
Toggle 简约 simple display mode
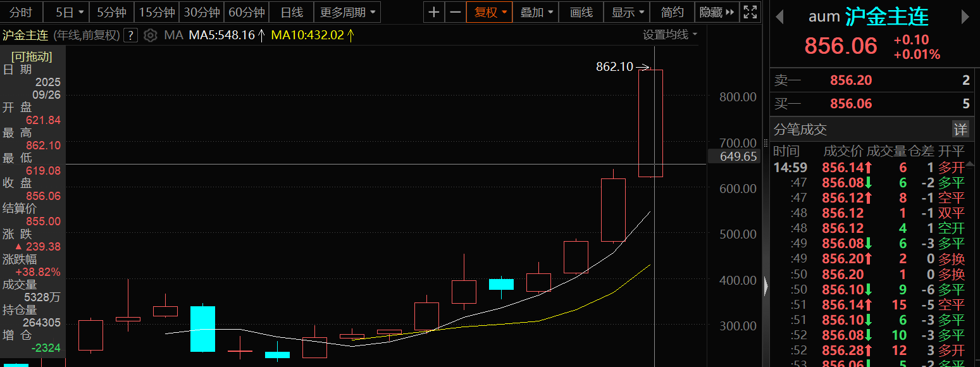(672, 12)
